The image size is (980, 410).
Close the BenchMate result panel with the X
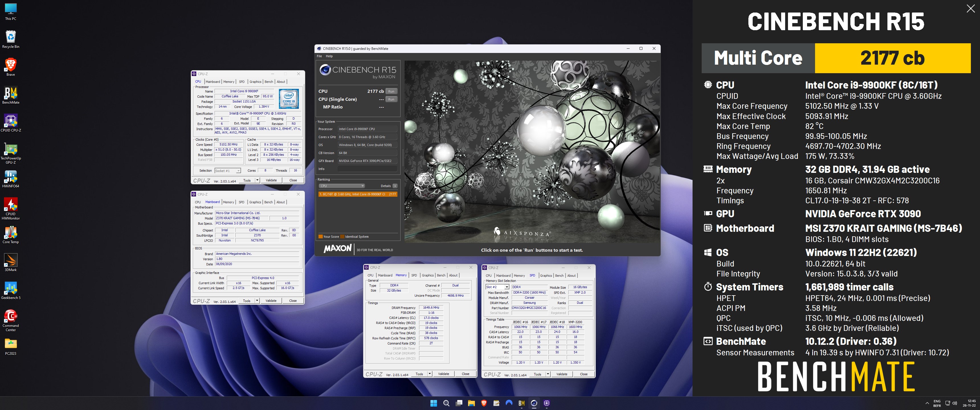[x=971, y=9]
